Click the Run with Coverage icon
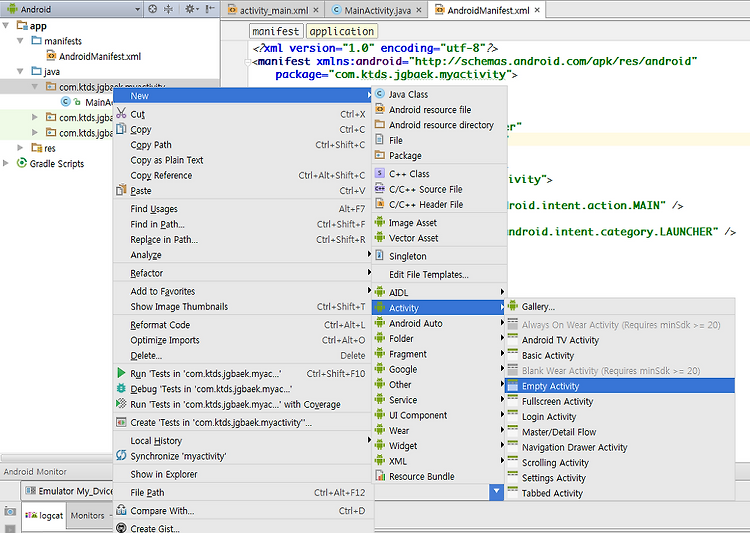The height and width of the screenshot is (533, 750). (x=121, y=404)
